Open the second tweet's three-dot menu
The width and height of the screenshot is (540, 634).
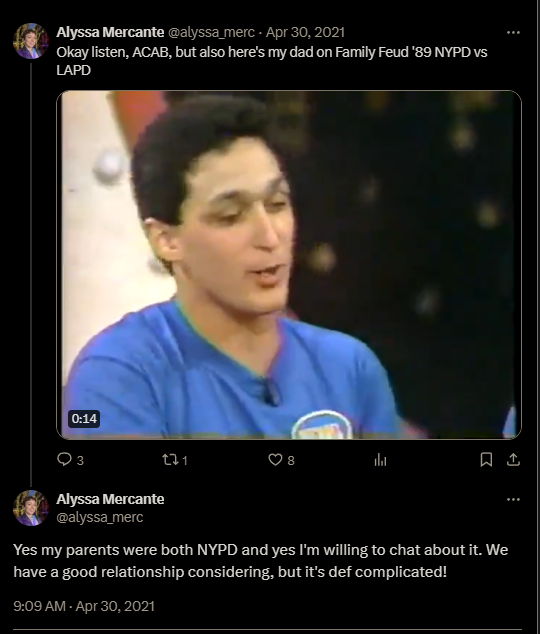tap(513, 499)
